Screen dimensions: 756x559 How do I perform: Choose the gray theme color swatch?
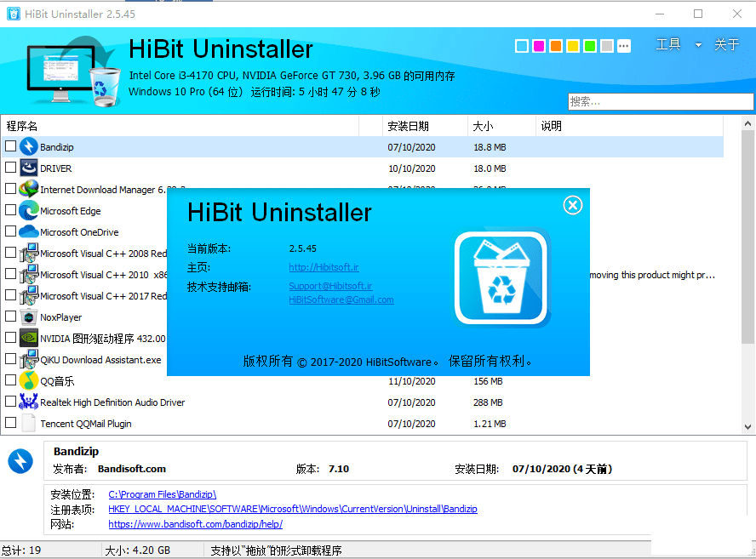(x=607, y=46)
